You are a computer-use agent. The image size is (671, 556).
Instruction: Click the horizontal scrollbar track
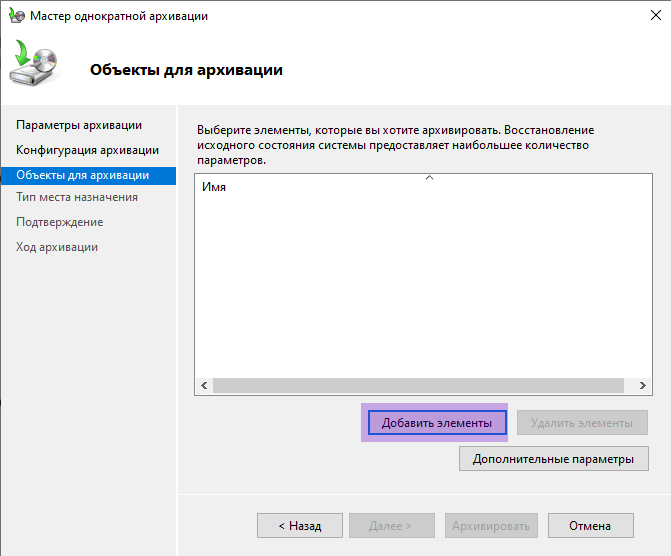click(x=419, y=385)
